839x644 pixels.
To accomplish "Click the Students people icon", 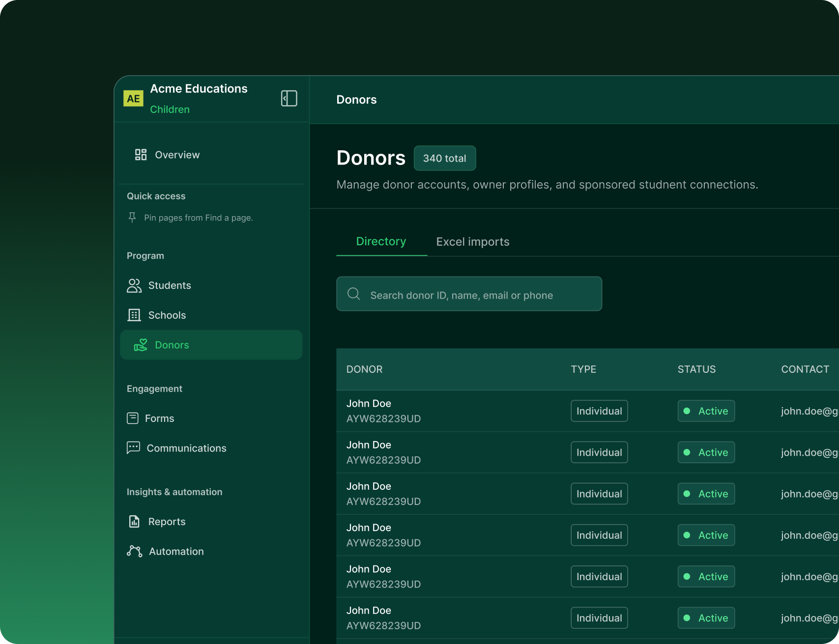I will (134, 285).
